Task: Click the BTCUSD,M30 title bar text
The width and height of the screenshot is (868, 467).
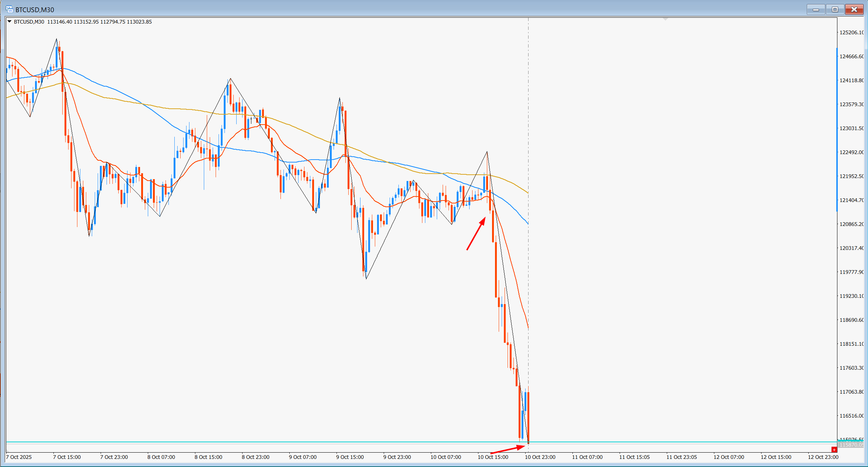Action: (35, 10)
